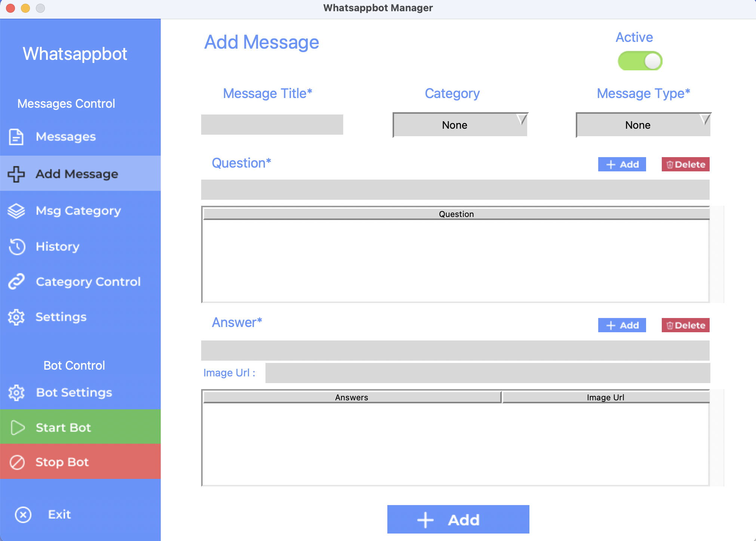Go to Msg Category page
Image resolution: width=756 pixels, height=541 pixels.
click(x=80, y=211)
